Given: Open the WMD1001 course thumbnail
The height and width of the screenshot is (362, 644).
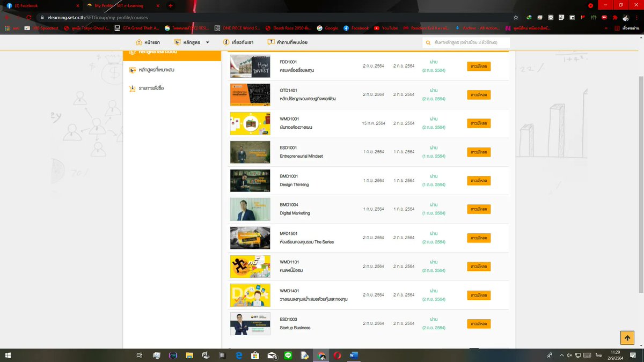Looking at the screenshot, I should (x=250, y=123).
